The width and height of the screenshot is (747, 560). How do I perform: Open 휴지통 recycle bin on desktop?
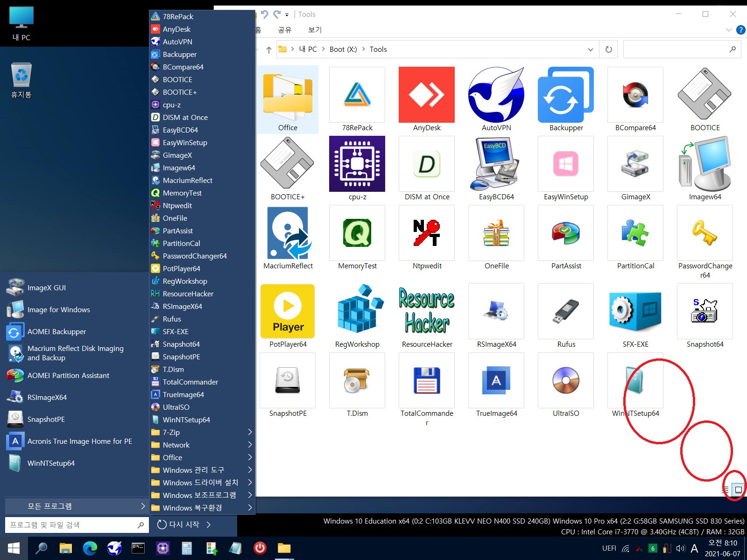[21, 80]
